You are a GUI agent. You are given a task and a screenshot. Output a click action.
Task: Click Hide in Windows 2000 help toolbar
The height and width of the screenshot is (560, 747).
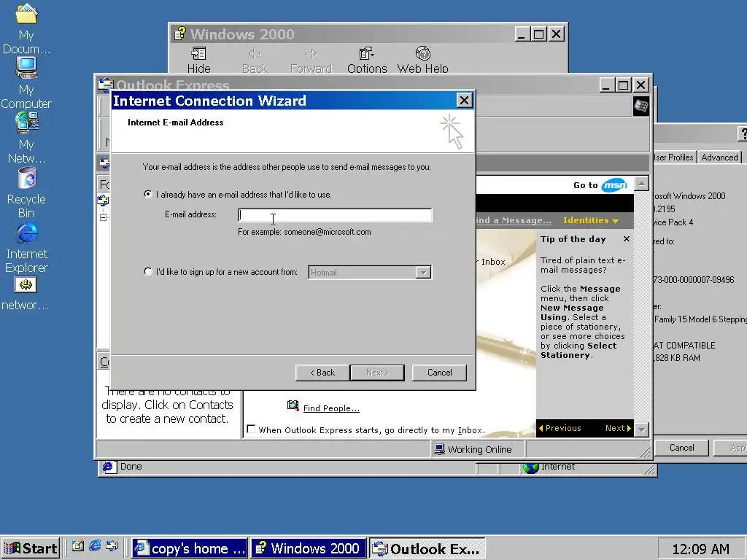198,60
